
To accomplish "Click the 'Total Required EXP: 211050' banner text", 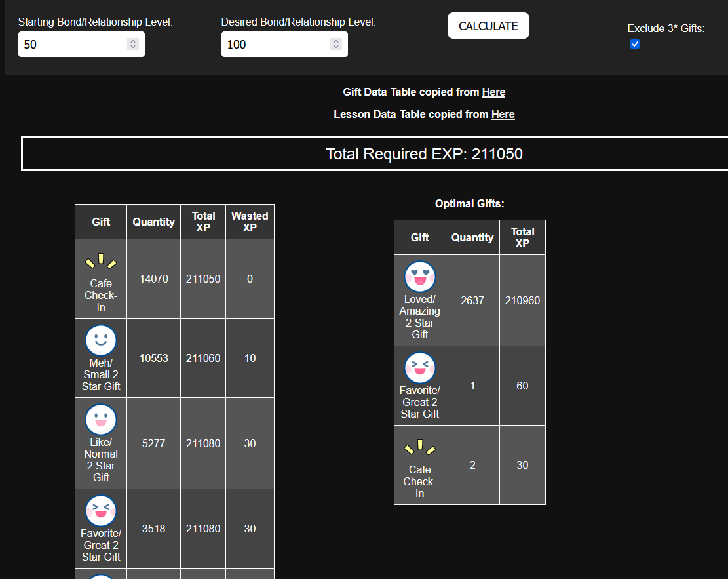I will 424,154.
